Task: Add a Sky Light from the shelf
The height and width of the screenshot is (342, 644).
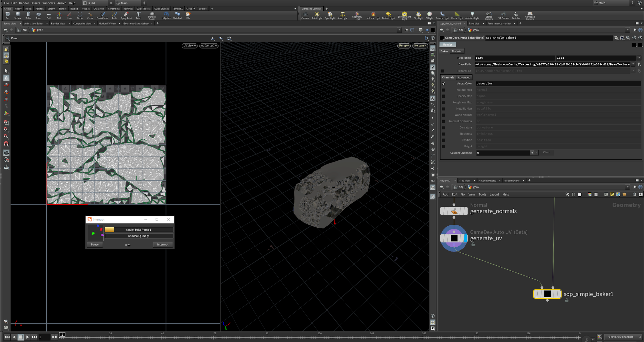Action: pyautogui.click(x=418, y=15)
